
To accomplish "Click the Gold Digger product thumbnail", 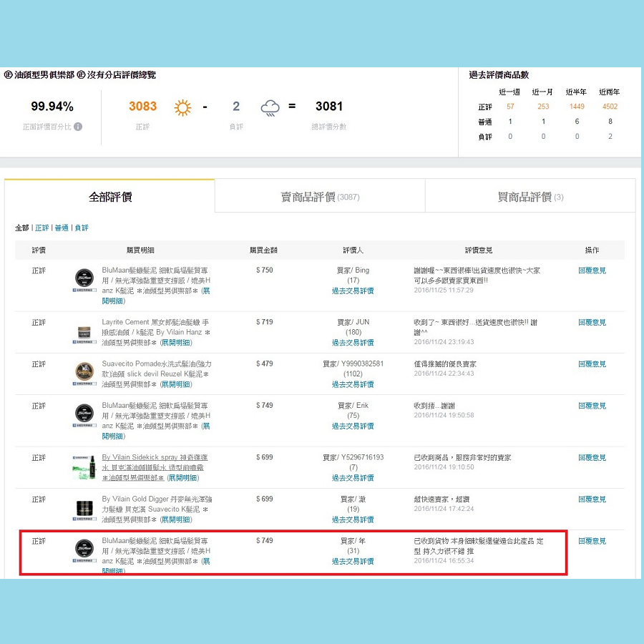I will pyautogui.click(x=84, y=509).
